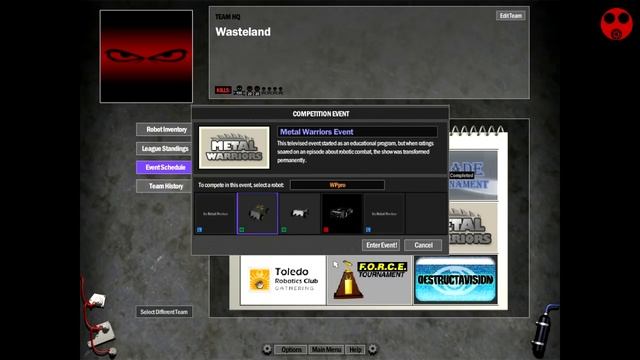
Task: Select the empty robot slot before WPyro
Action: [215, 213]
